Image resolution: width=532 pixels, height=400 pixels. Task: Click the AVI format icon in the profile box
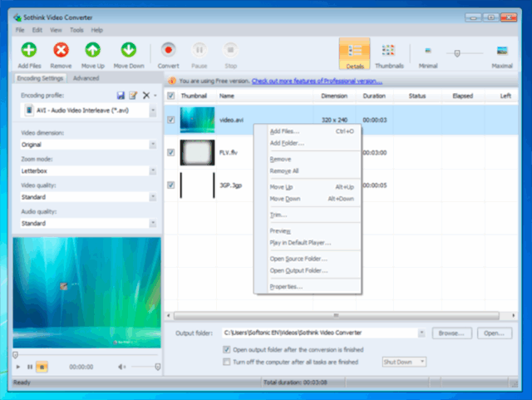pyautogui.click(x=30, y=111)
